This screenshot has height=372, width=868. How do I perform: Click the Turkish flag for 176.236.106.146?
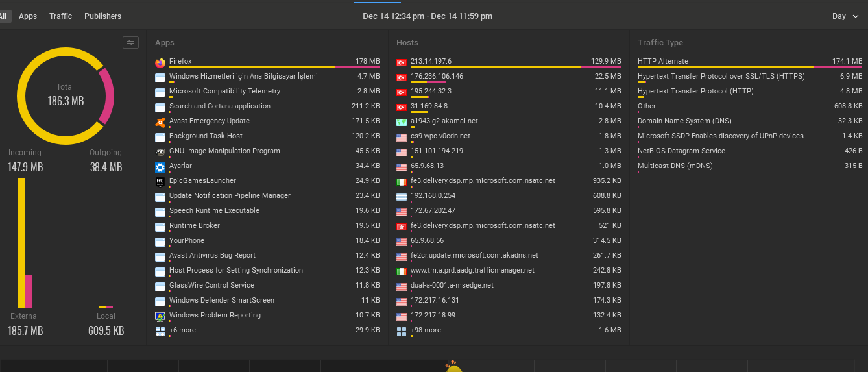pos(402,77)
